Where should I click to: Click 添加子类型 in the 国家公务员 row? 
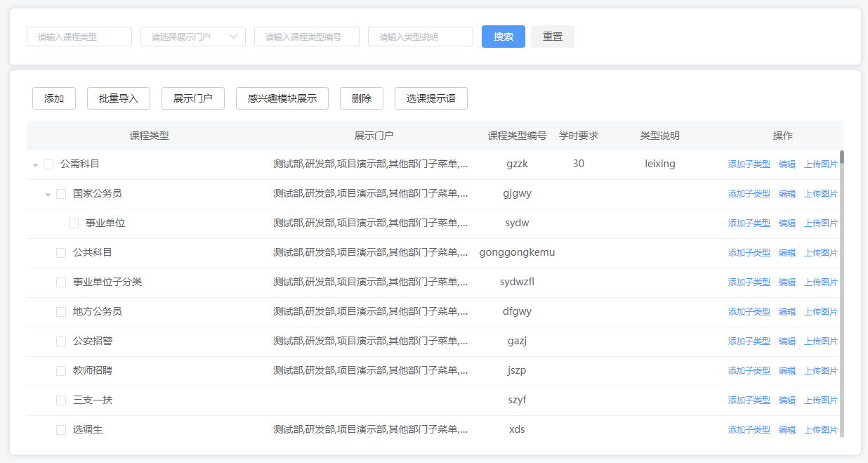[x=749, y=194]
